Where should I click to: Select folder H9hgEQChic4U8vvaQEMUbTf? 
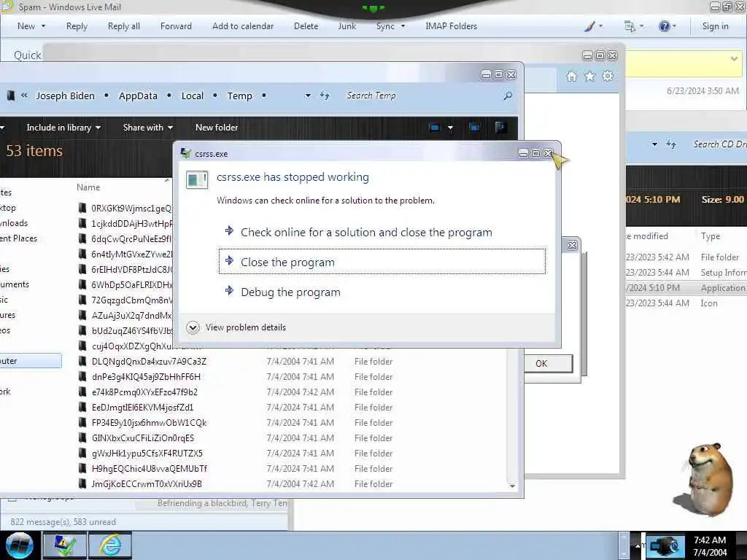pyautogui.click(x=149, y=469)
